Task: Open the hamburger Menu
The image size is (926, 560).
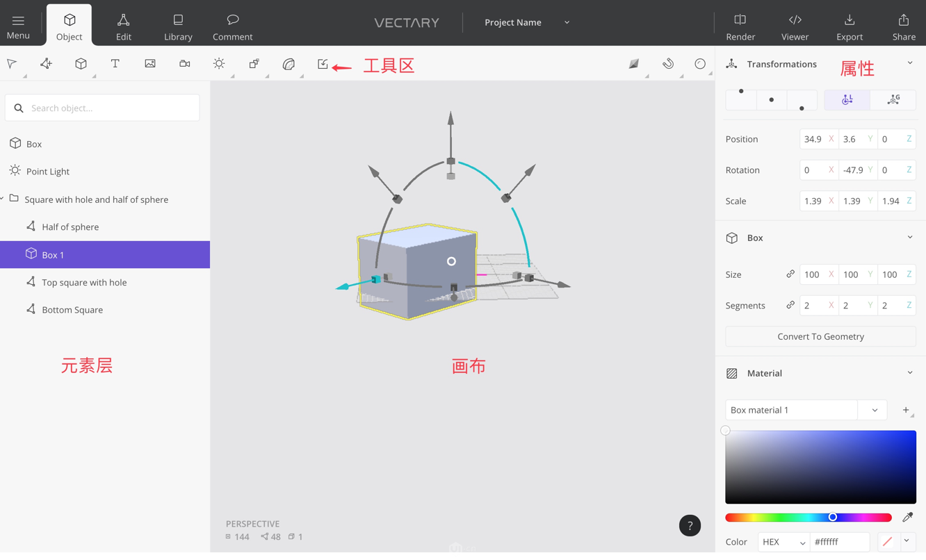Action: (18, 26)
